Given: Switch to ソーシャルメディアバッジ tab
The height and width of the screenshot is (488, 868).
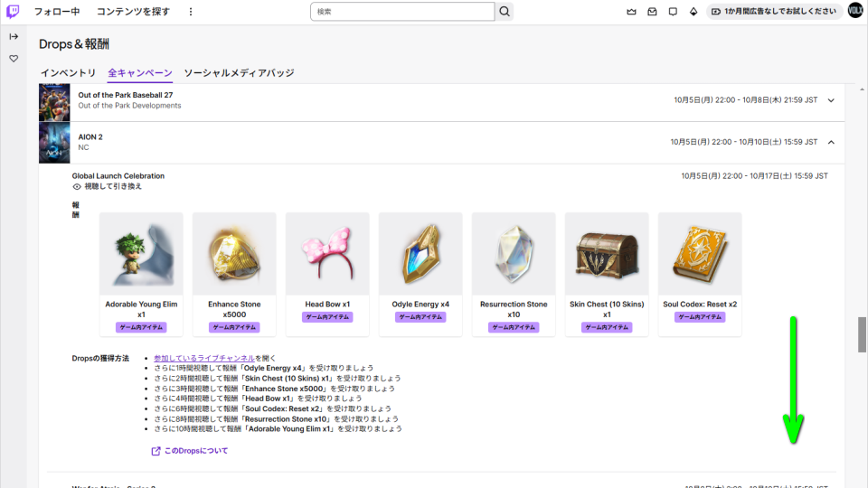Looking at the screenshot, I should click(x=239, y=73).
